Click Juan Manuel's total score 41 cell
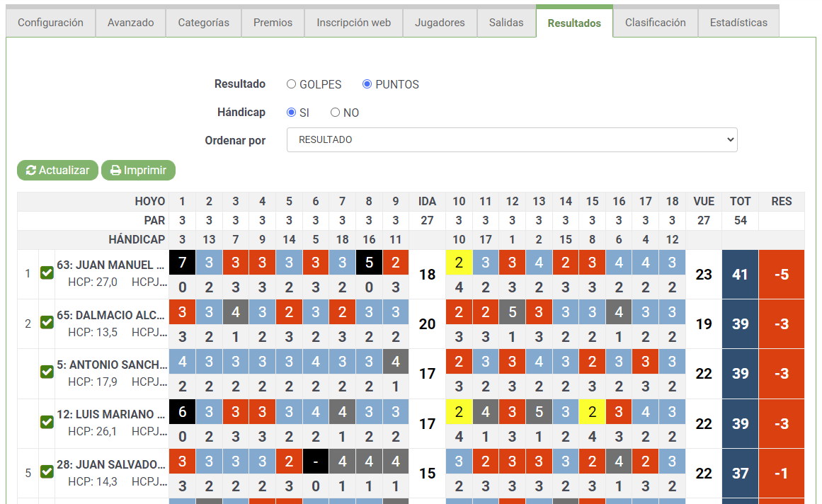Viewport: 822px width, 504px height. 740,275
